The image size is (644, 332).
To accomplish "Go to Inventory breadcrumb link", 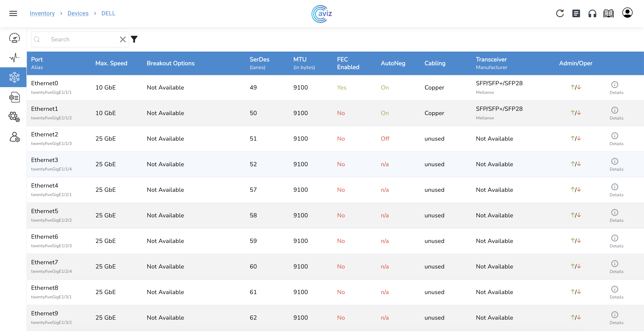I will (x=42, y=13).
